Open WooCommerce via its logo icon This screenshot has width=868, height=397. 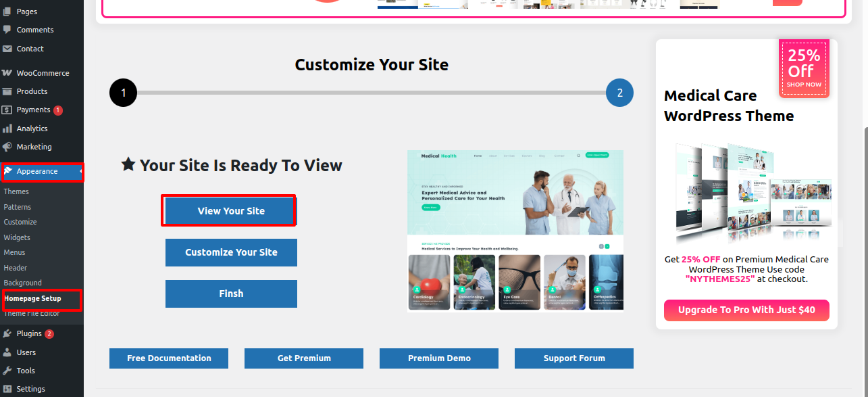point(7,73)
